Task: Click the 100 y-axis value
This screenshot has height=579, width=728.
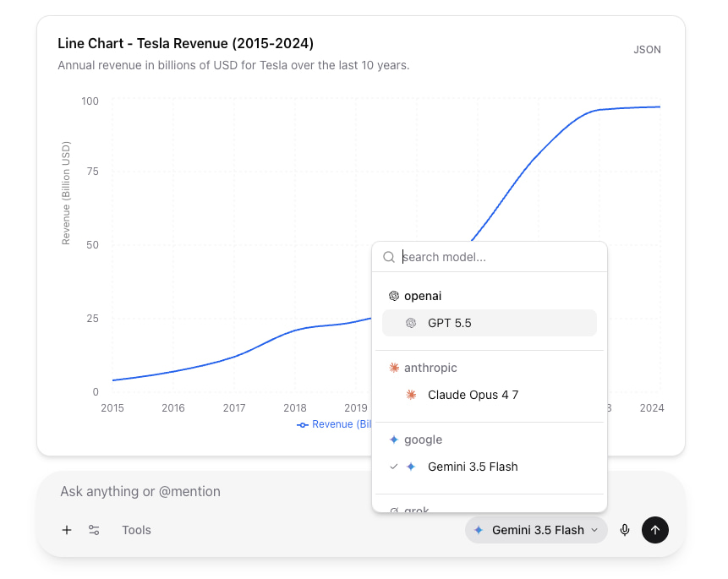Action: click(90, 101)
